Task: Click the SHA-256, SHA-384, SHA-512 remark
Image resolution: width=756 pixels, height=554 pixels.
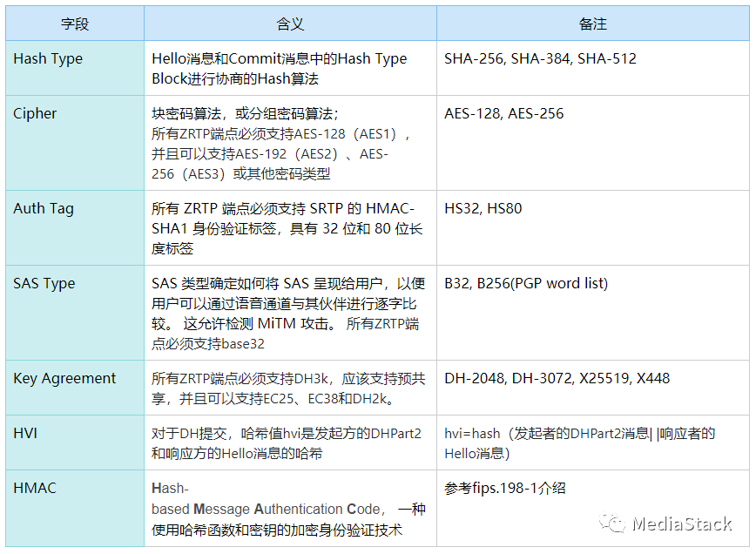Action: [x=540, y=59]
